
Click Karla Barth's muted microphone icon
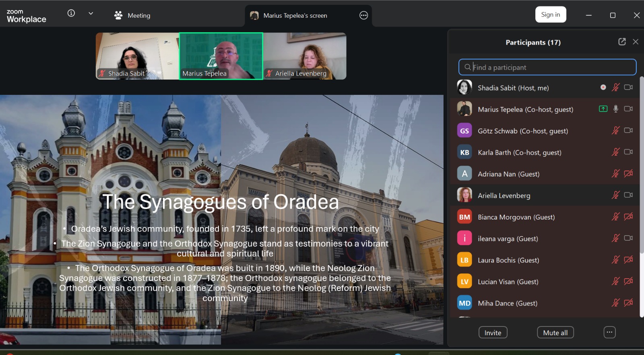pos(615,152)
